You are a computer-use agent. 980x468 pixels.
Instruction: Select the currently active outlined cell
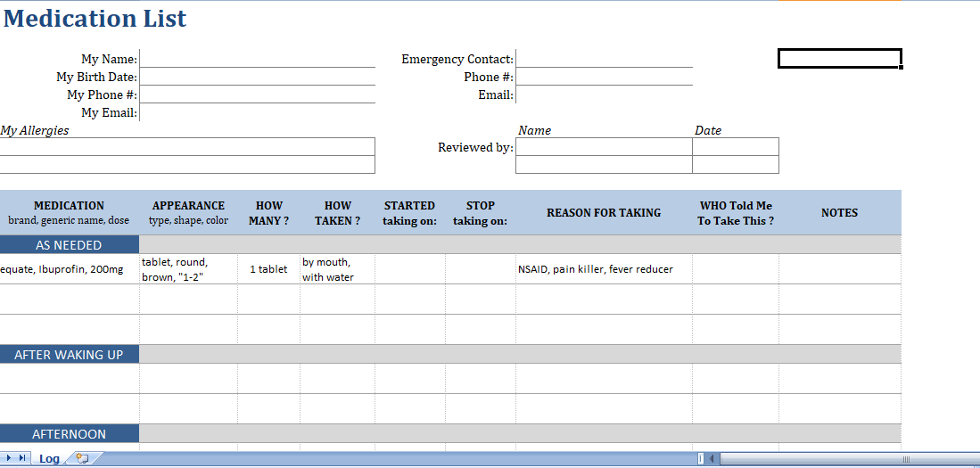[x=839, y=58]
